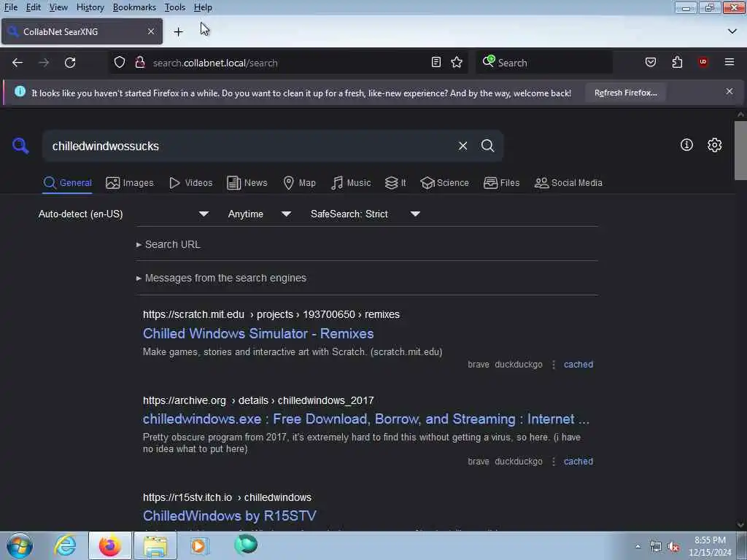Viewport: 747px width, 560px height.
Task: Click the Refresh Firefox button
Action: [x=625, y=93]
